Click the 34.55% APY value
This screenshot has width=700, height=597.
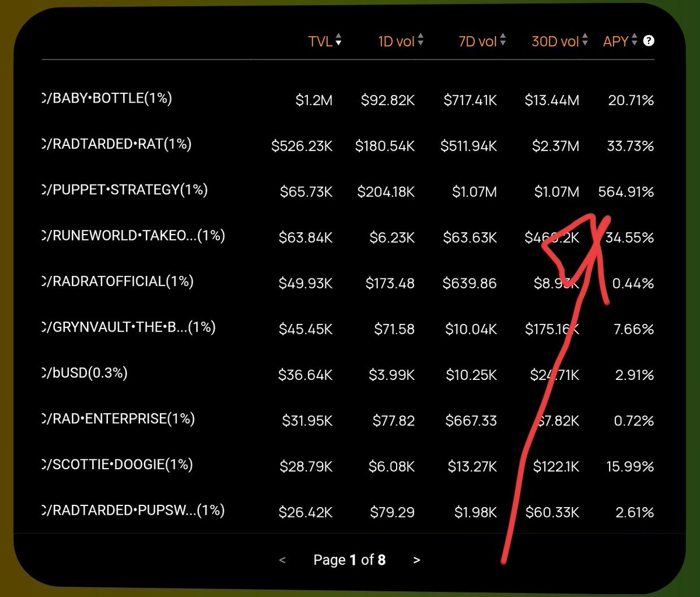630,238
